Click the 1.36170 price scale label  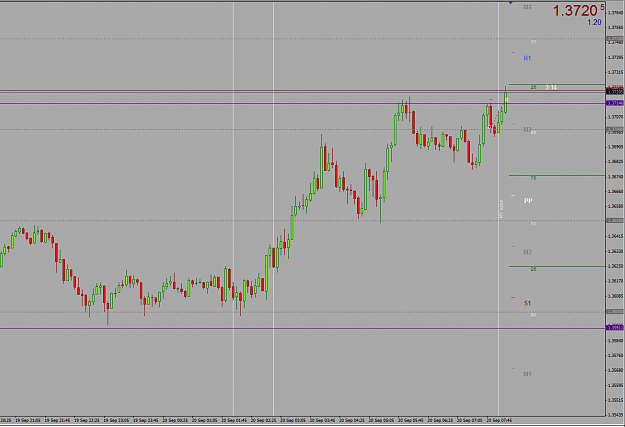616,281
